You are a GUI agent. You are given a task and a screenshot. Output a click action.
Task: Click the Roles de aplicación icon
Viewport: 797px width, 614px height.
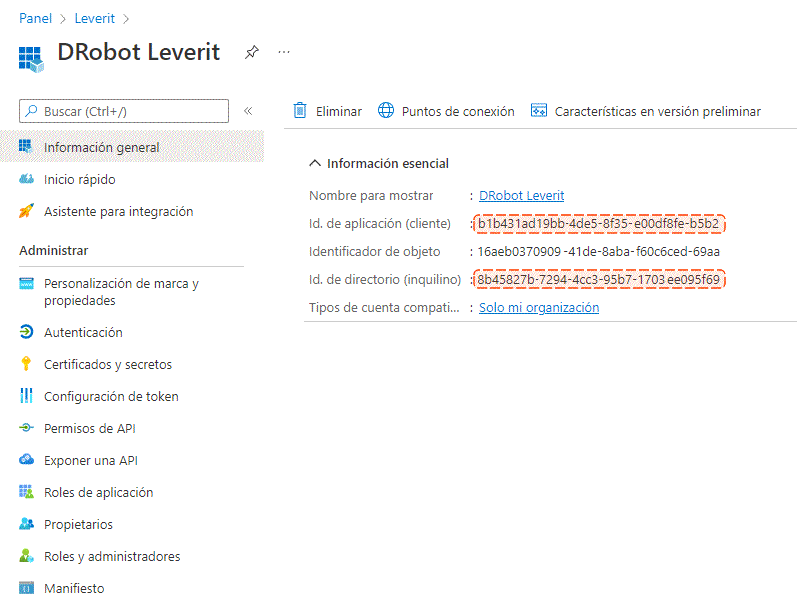click(x=26, y=492)
